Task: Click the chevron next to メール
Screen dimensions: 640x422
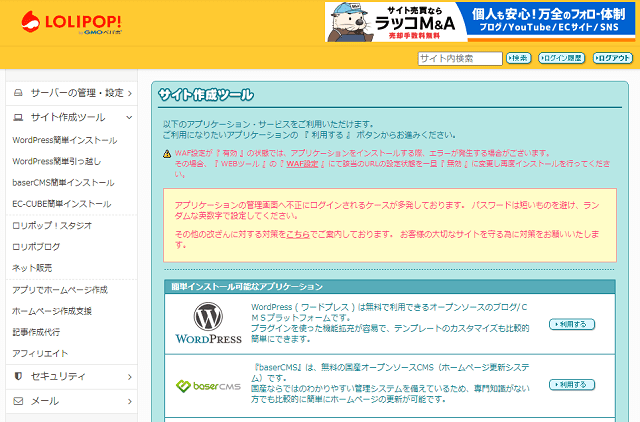Action: coord(130,402)
